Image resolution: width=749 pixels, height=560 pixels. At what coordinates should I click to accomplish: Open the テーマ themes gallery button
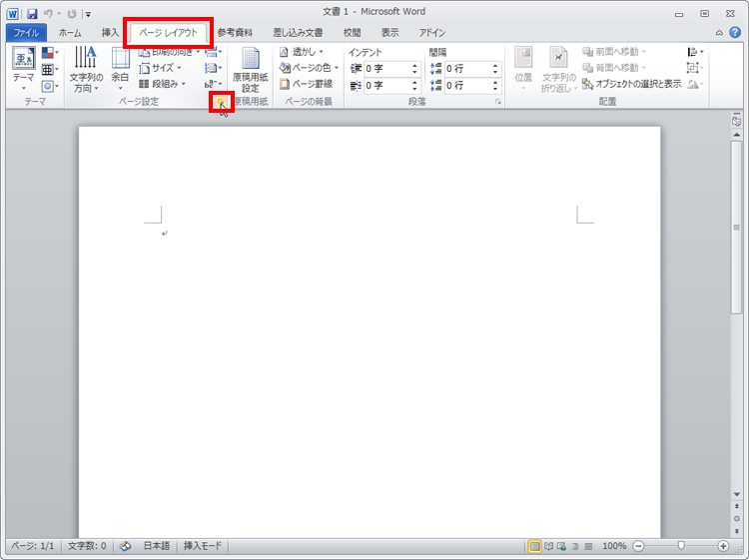[23, 69]
